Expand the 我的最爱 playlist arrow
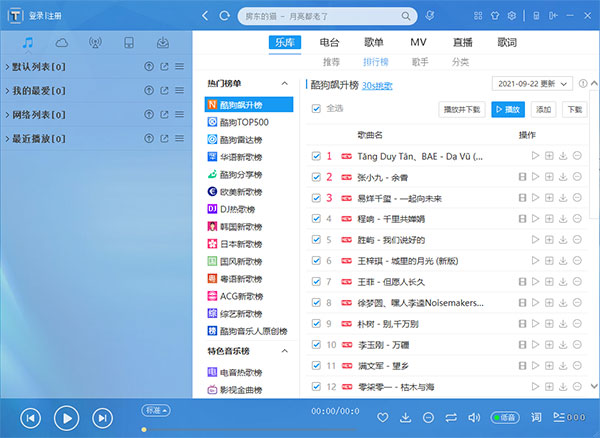The height and width of the screenshot is (438, 600). coord(7,91)
